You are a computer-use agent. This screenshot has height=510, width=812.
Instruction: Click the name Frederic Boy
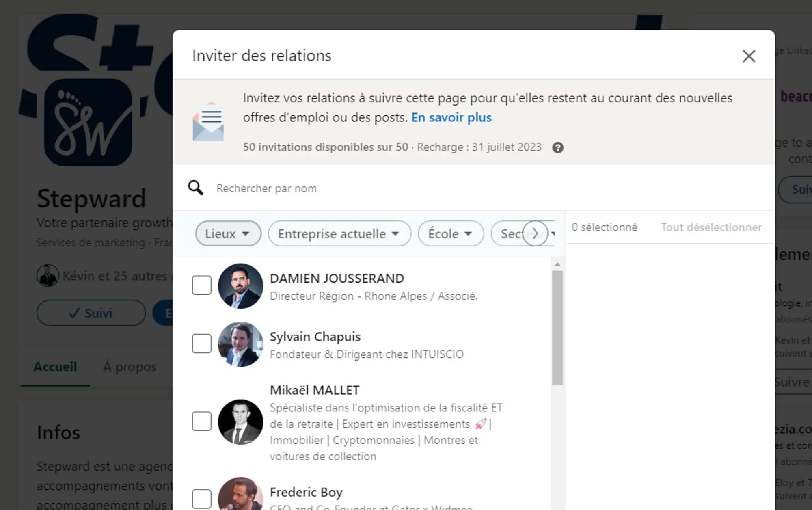tap(306, 492)
